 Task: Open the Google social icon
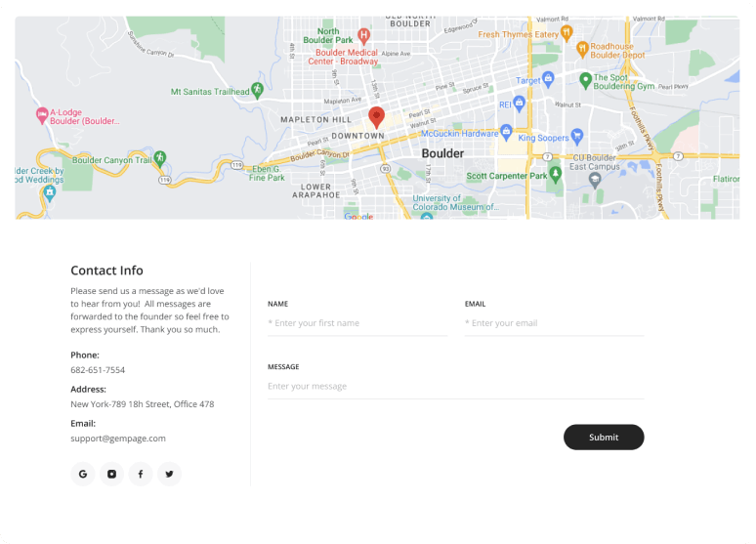(83, 474)
